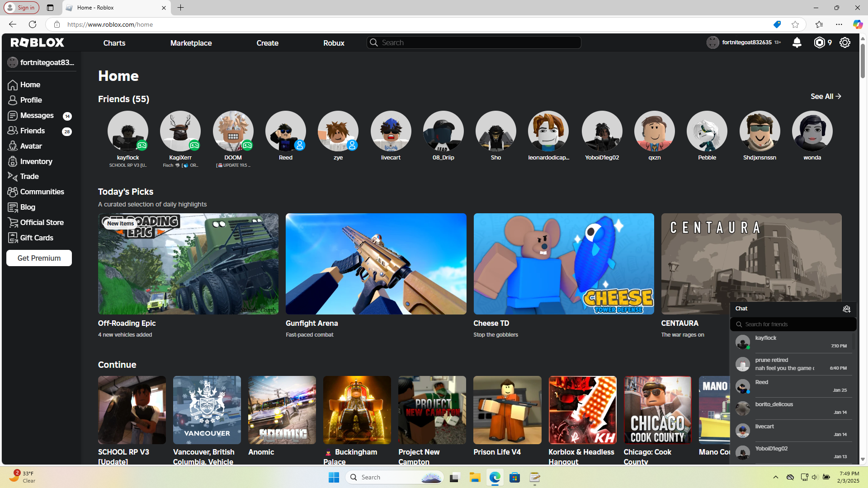Open the fortnitegoat832635 account in header
Screen dimensions: 868x488
point(744,42)
